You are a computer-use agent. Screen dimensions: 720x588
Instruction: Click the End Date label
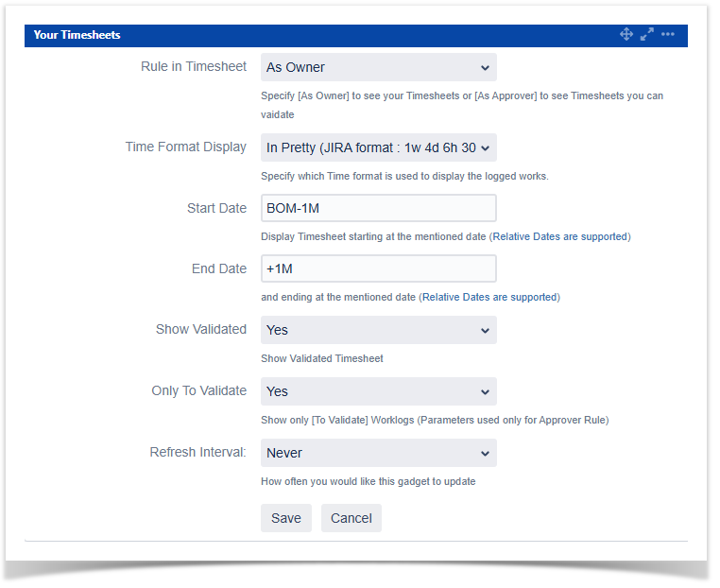(218, 268)
